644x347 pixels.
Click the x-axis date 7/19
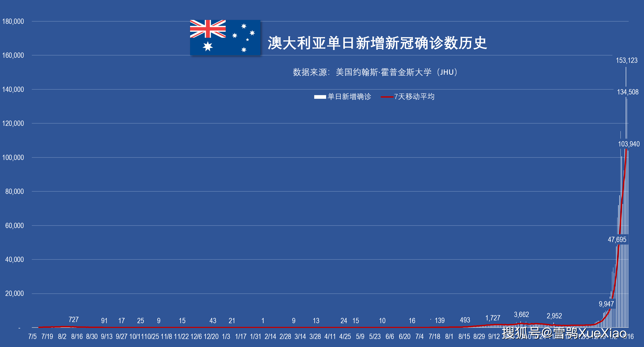click(47, 336)
